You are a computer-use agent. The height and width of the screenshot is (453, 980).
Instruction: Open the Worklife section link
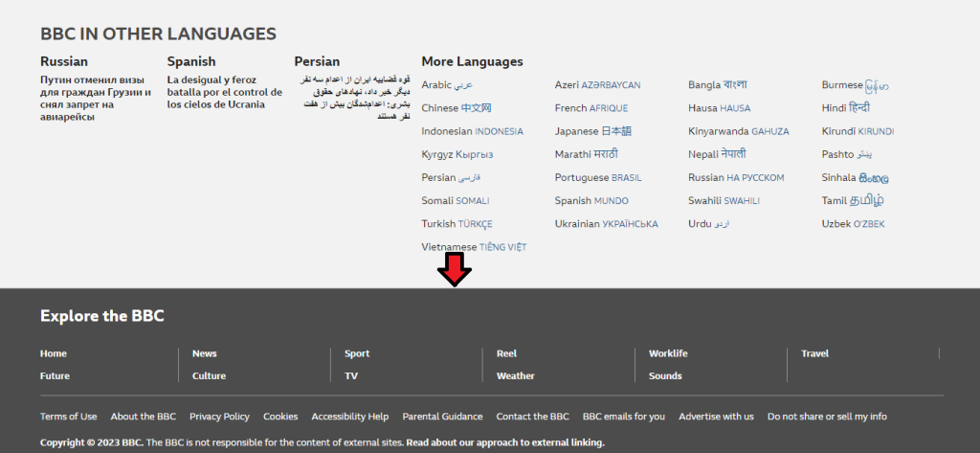point(667,353)
